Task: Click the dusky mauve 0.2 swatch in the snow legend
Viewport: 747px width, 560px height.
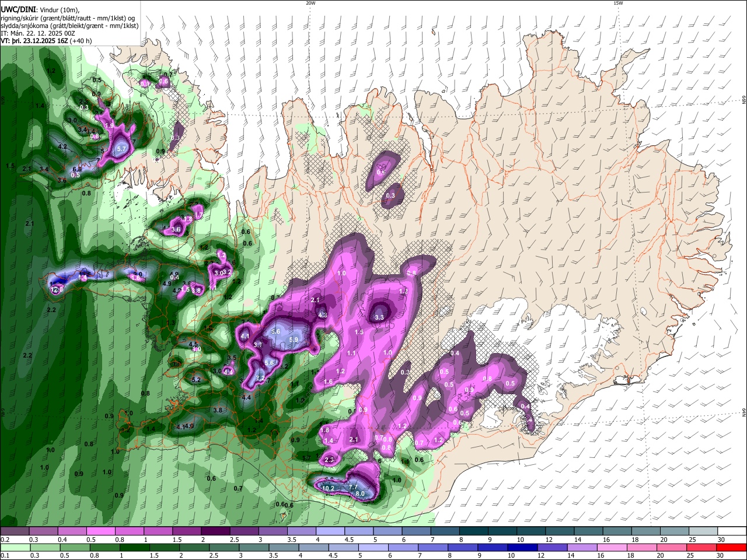Action: point(15,531)
